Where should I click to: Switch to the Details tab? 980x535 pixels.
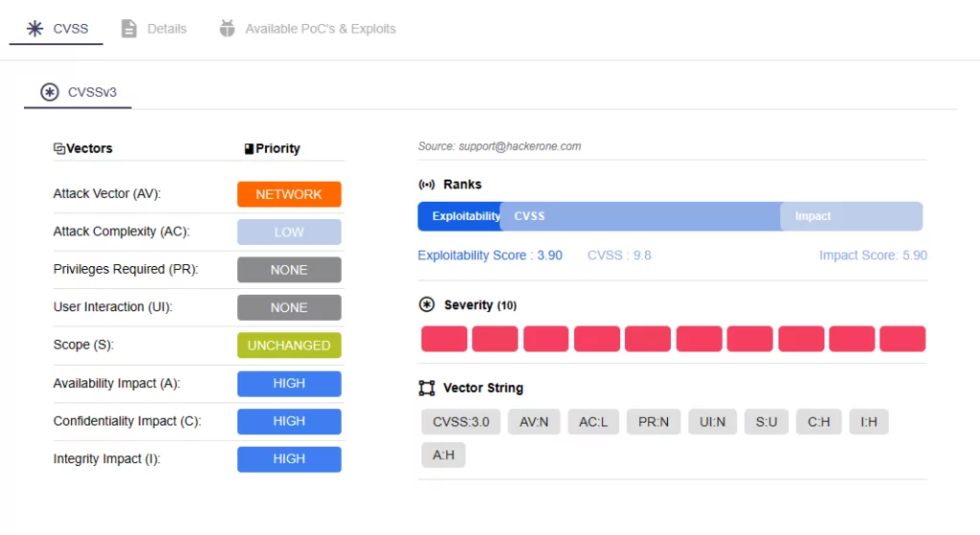coord(154,29)
